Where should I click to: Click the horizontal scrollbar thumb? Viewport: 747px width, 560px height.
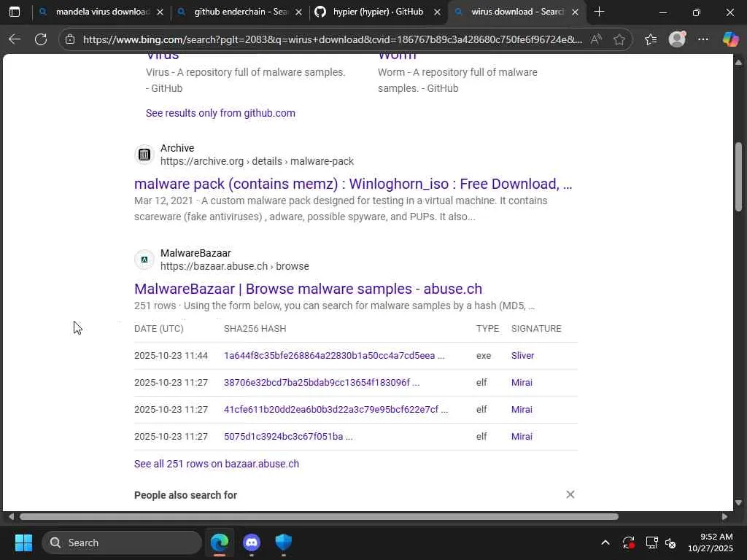tap(319, 517)
